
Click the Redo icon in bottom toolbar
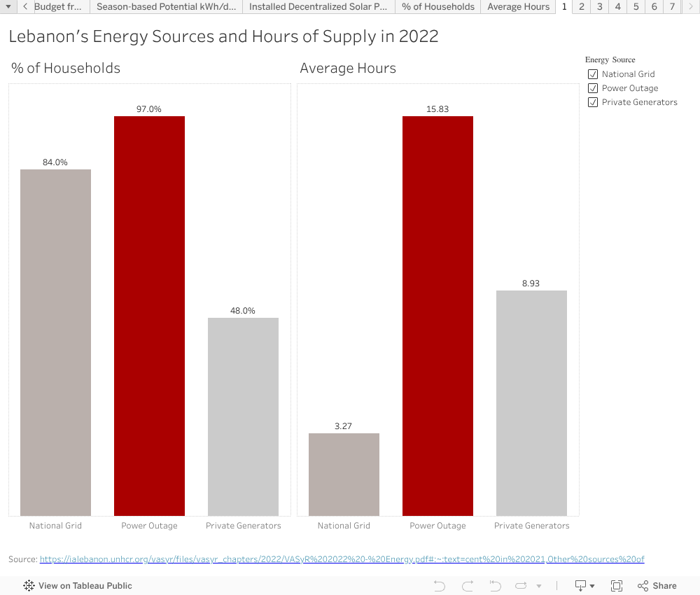(468, 586)
